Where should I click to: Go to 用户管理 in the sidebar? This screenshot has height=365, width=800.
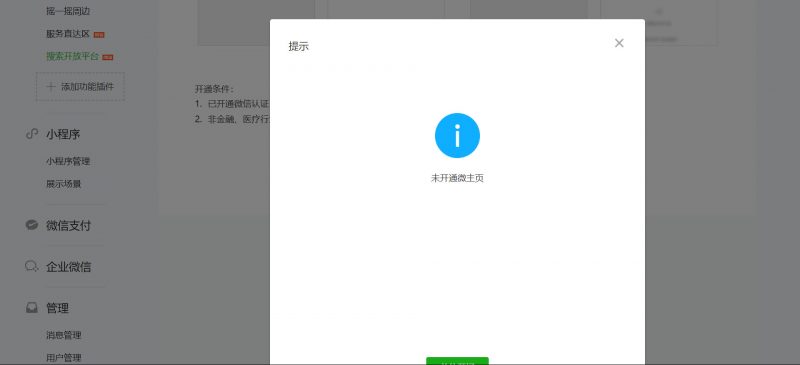[x=64, y=358]
